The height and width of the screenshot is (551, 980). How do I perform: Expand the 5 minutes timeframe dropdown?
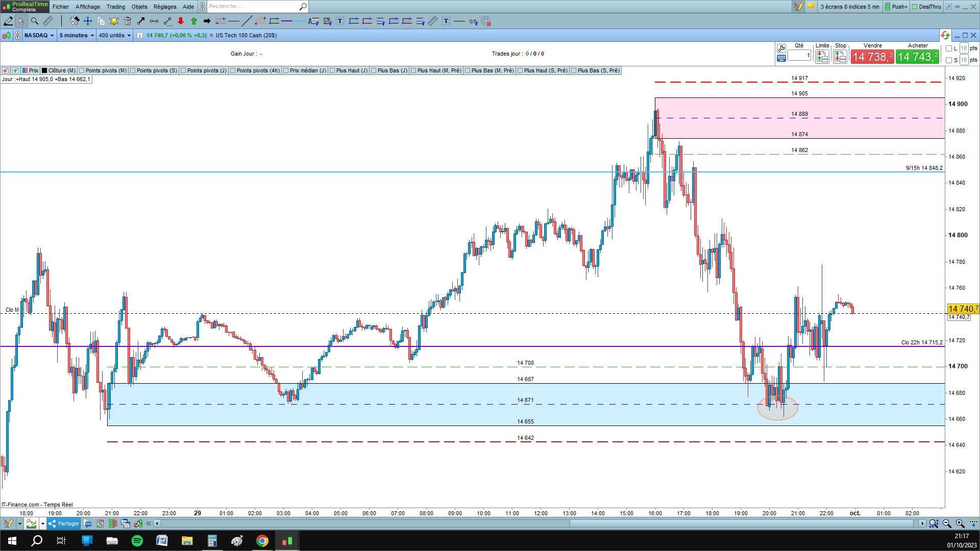77,35
